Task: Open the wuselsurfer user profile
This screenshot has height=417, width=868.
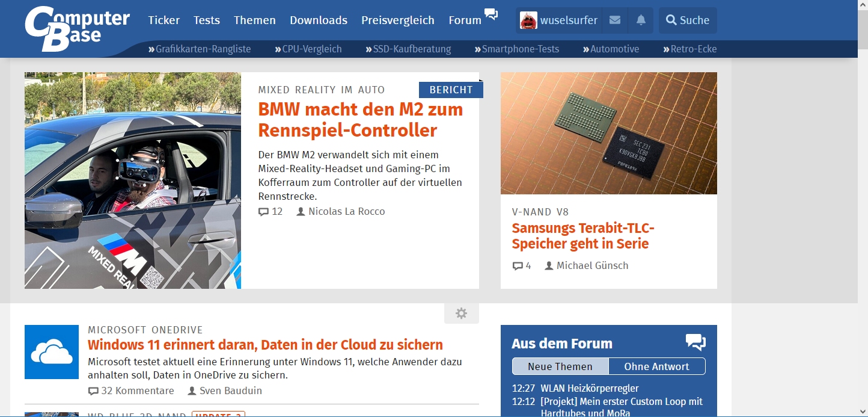Action: tap(569, 20)
